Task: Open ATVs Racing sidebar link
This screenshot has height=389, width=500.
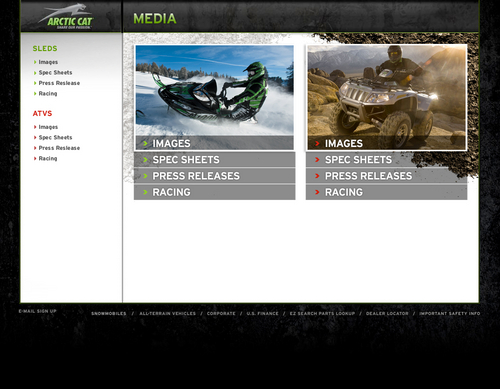Action: click(x=48, y=158)
